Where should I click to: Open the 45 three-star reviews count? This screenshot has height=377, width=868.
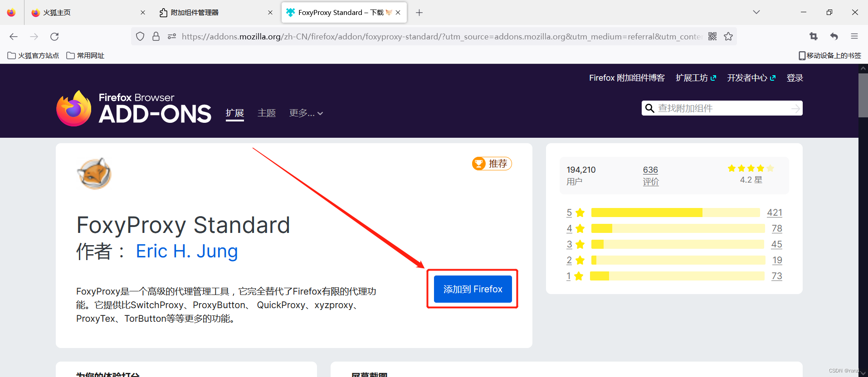pos(776,244)
